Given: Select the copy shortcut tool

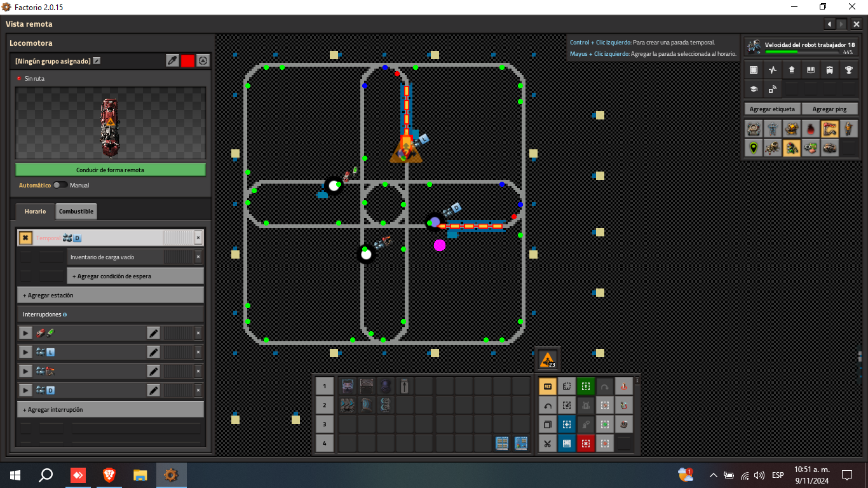Looking at the screenshot, I should pos(547,424).
